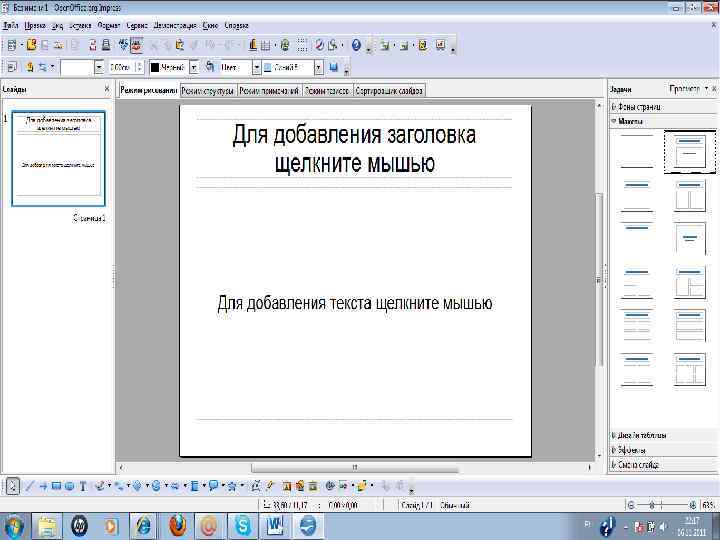
Task: Open the Файл menu
Action: click(10, 26)
